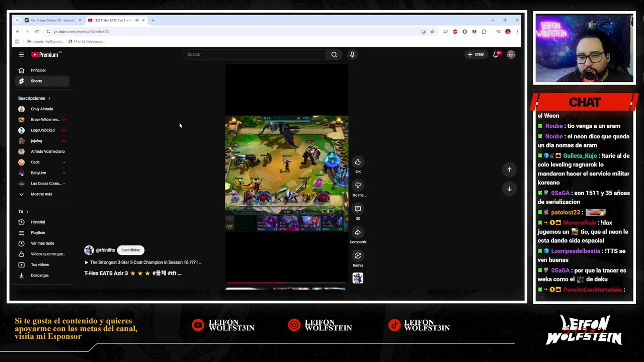Like the short with the thumbs-up icon

pyautogui.click(x=358, y=162)
